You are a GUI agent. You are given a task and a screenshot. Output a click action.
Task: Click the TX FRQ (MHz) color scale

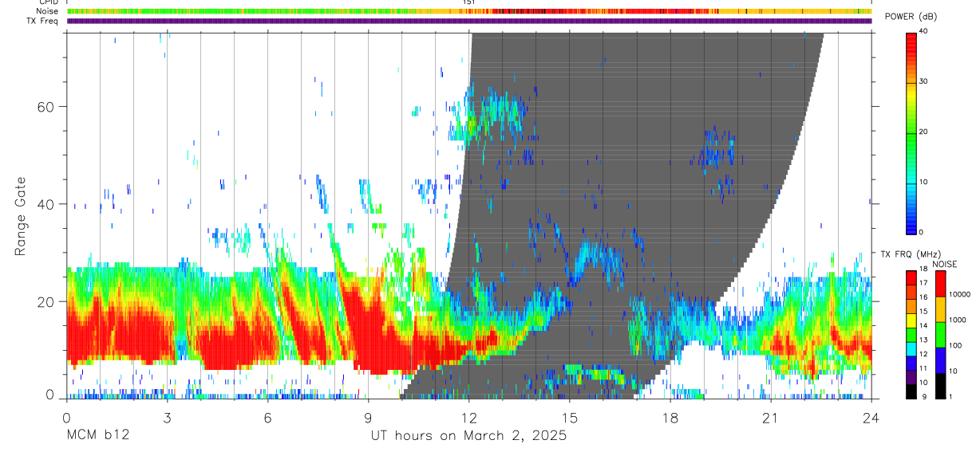tap(911, 333)
